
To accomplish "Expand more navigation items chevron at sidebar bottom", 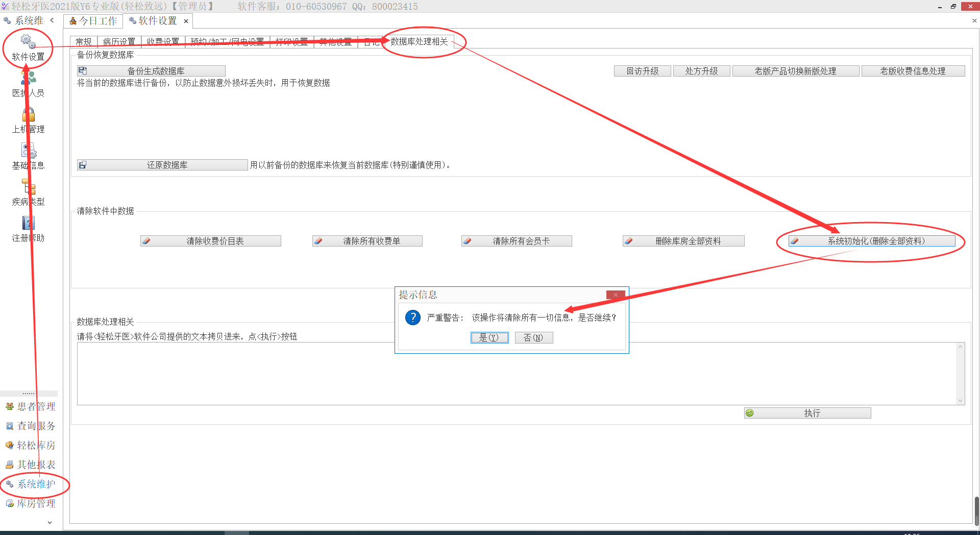I will point(50,522).
